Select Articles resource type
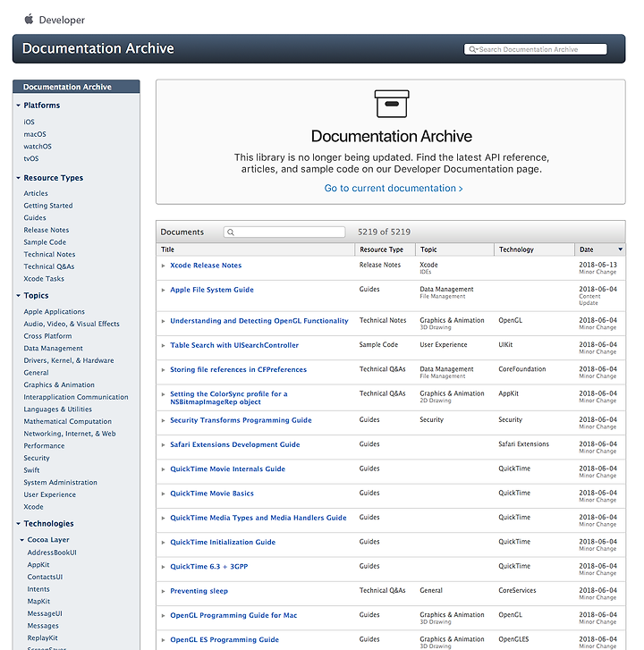The height and width of the screenshot is (650, 644). pyautogui.click(x=36, y=193)
